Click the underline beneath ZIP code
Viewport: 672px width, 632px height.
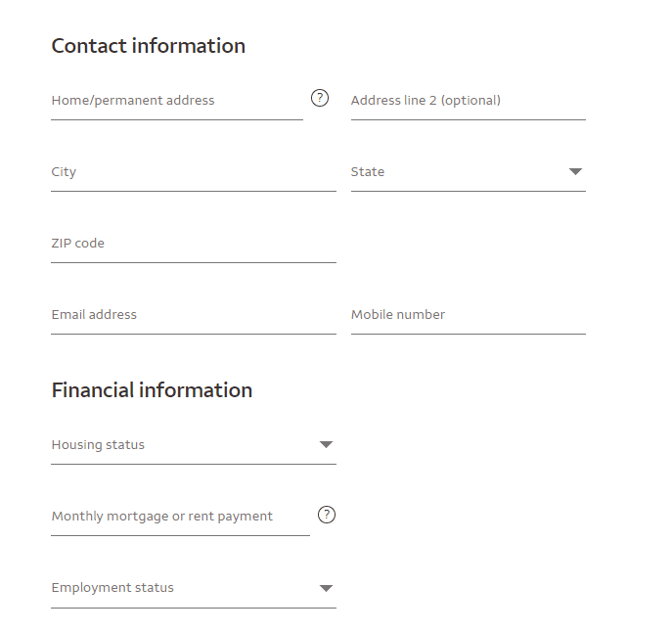point(193,262)
